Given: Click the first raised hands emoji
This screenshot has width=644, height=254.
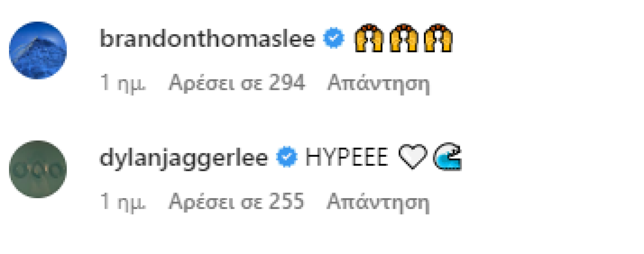Looking at the screenshot, I should tap(368, 39).
